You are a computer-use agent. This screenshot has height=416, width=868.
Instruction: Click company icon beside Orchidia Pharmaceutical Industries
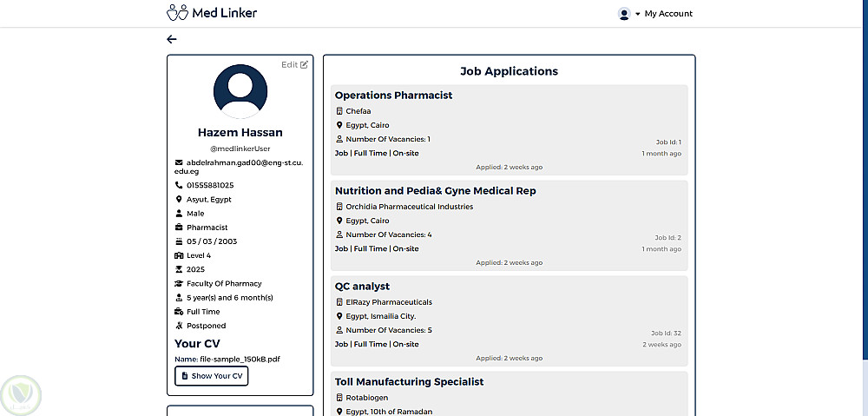[339, 207]
